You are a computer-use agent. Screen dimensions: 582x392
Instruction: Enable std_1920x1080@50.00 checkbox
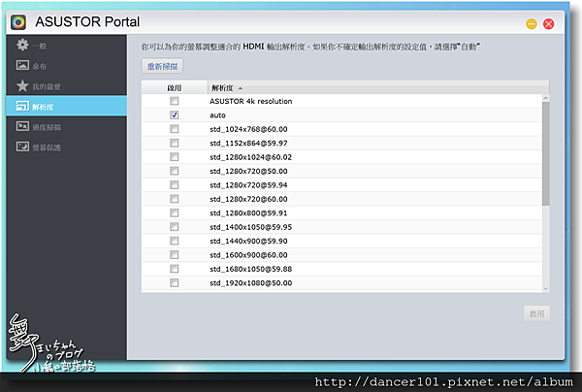[174, 283]
